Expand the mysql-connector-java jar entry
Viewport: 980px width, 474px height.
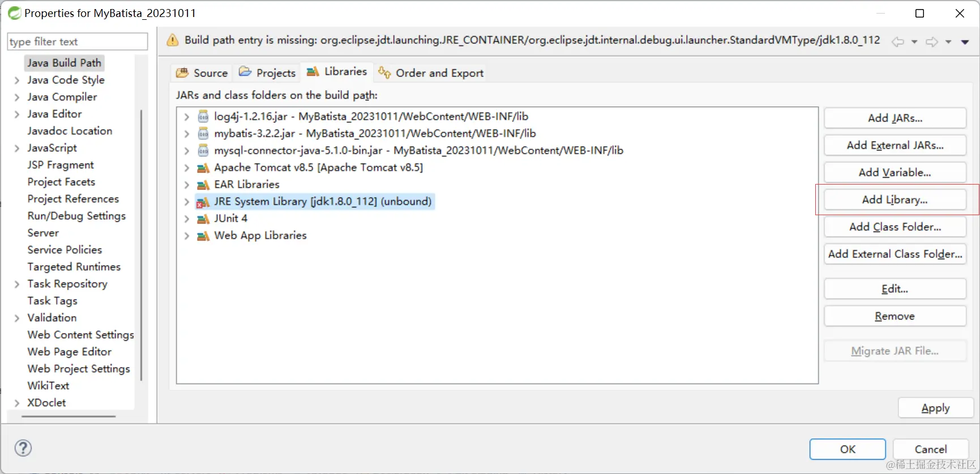(x=186, y=151)
